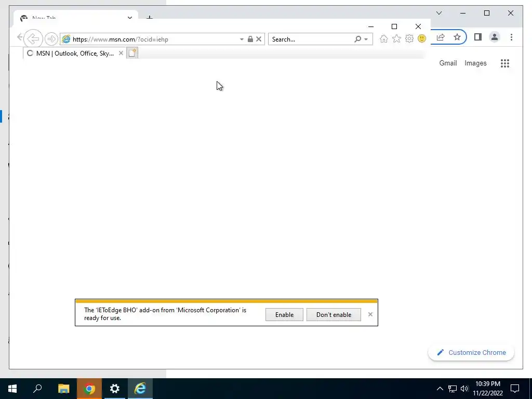This screenshot has height=399, width=532.
Task: Switch to Chrome on the taskbar
Action: [x=89, y=389]
